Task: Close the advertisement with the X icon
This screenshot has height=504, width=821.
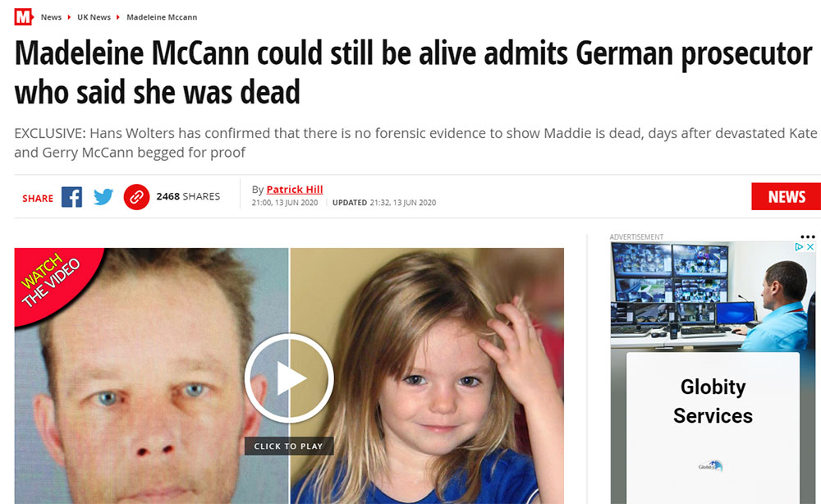Action: click(810, 246)
